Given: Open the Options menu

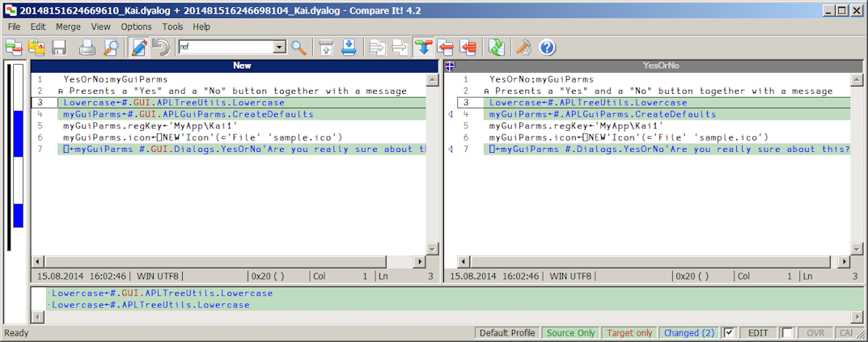Looking at the screenshot, I should pyautogui.click(x=136, y=27).
